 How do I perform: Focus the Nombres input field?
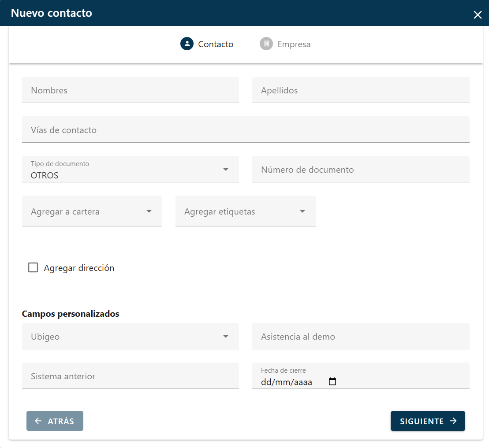click(x=130, y=90)
